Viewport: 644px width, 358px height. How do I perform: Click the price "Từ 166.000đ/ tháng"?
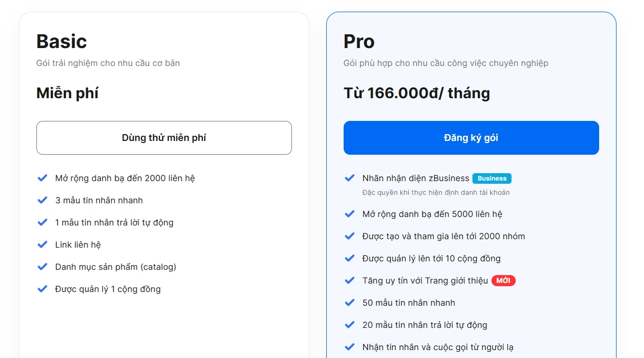416,93
